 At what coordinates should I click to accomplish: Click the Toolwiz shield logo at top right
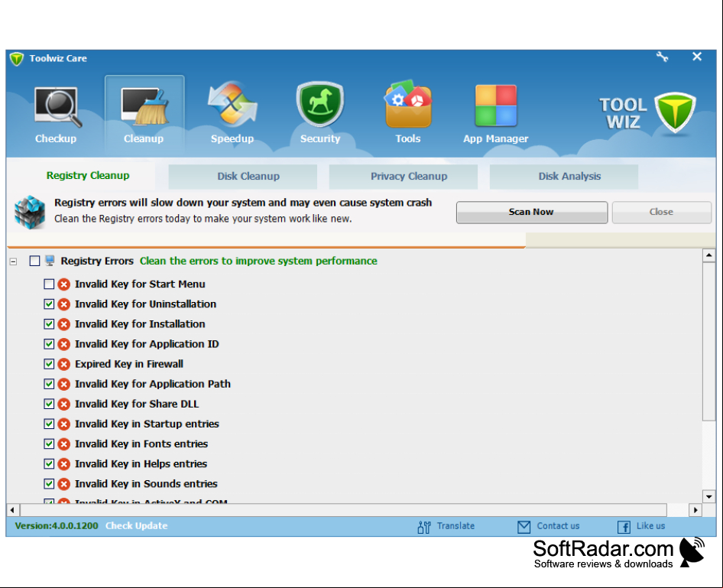pyautogui.click(x=675, y=112)
